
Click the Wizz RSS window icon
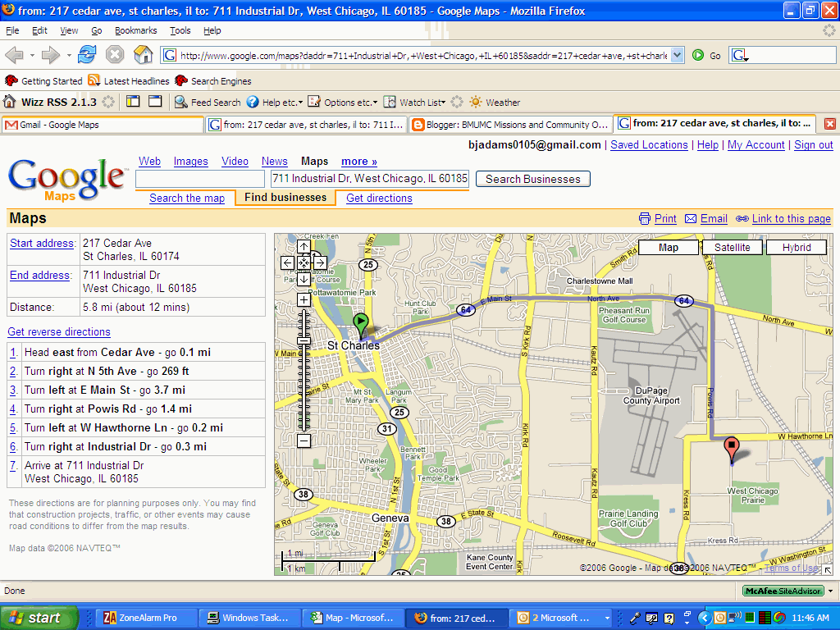(x=155, y=101)
